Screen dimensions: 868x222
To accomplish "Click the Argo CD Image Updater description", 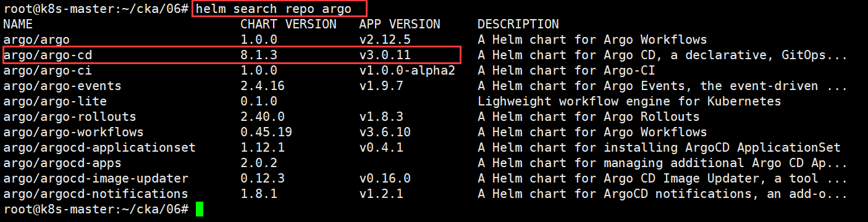I will point(663,179).
